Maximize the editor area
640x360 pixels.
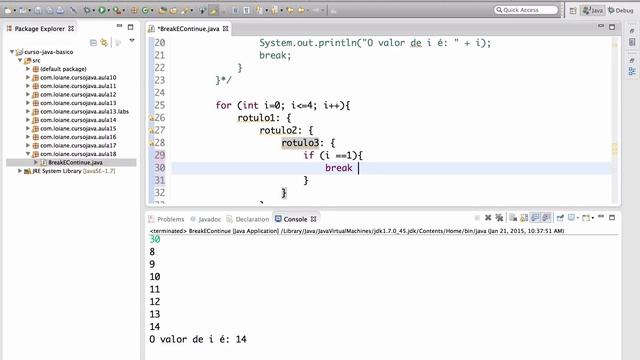click(612, 27)
